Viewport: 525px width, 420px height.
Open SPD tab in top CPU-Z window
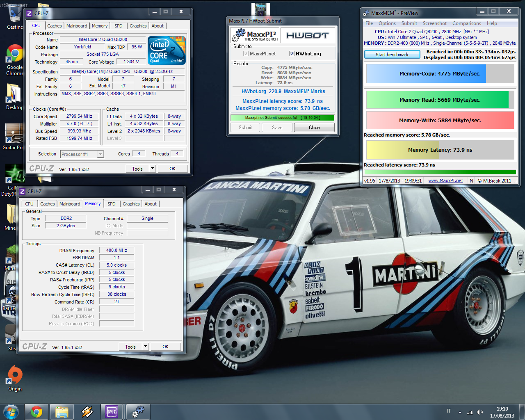coord(119,26)
